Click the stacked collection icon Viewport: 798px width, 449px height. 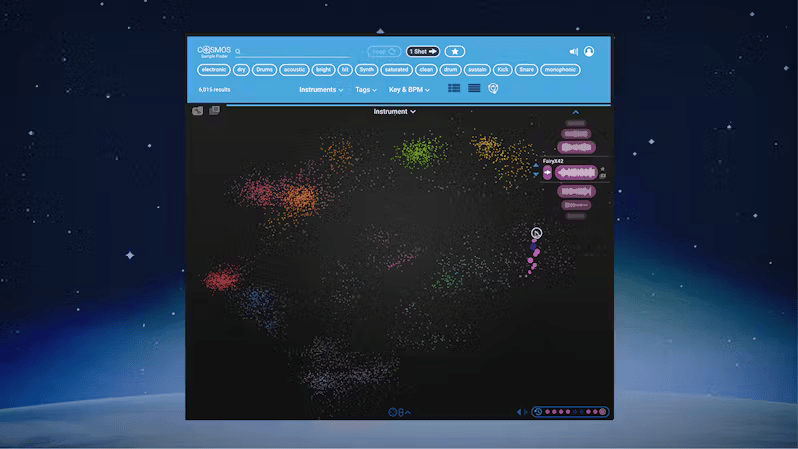tap(214, 110)
